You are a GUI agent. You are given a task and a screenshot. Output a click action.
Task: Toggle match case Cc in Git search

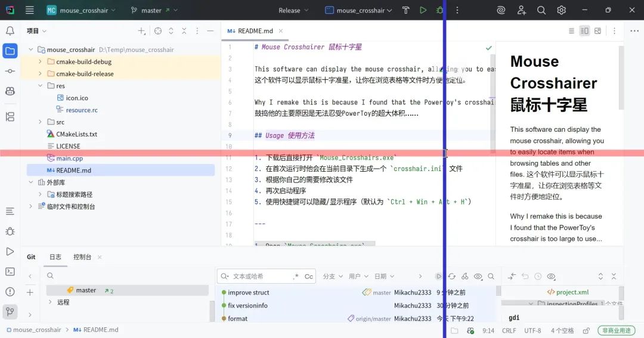click(x=309, y=277)
